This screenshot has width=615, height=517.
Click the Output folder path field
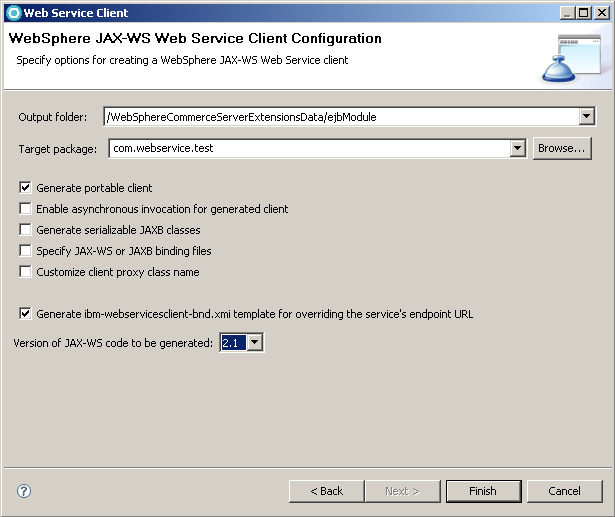340,117
